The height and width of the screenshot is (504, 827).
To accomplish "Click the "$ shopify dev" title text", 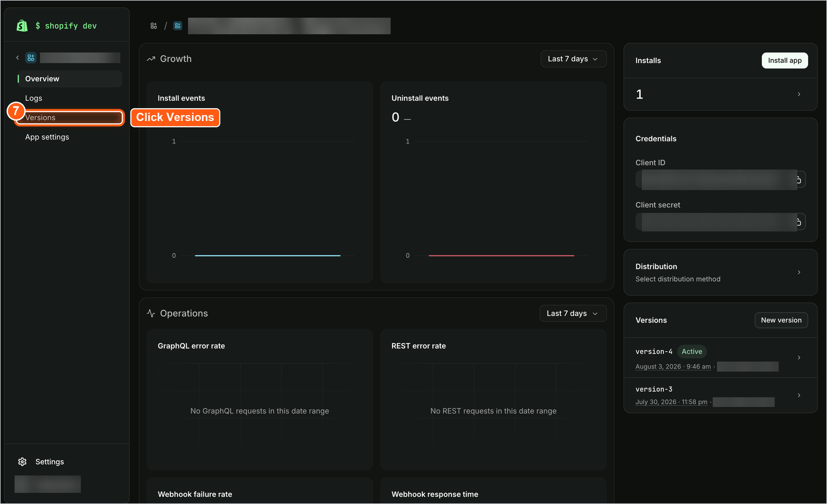I will (x=66, y=26).
